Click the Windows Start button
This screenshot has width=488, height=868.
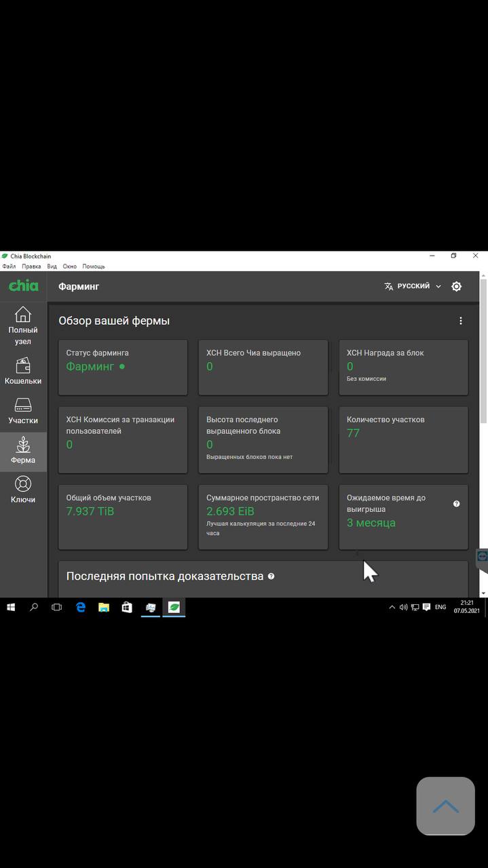(x=11, y=608)
